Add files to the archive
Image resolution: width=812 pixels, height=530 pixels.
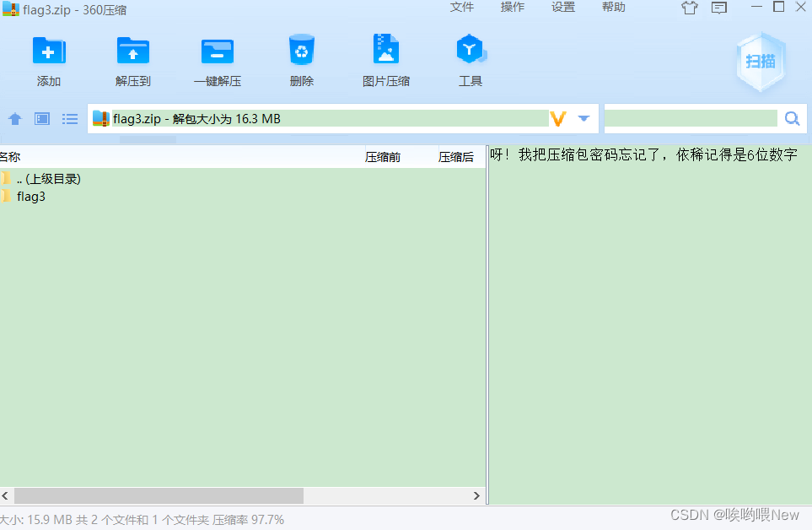48,59
